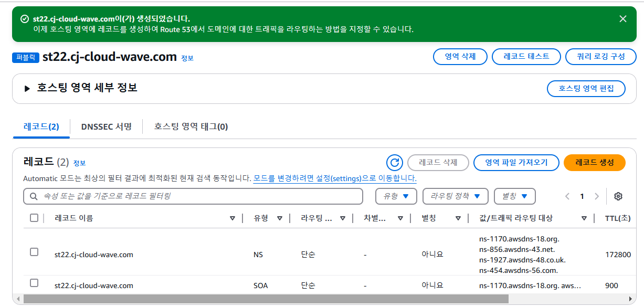Open the table settings gear icon
The height and width of the screenshot is (307, 644).
tap(618, 196)
